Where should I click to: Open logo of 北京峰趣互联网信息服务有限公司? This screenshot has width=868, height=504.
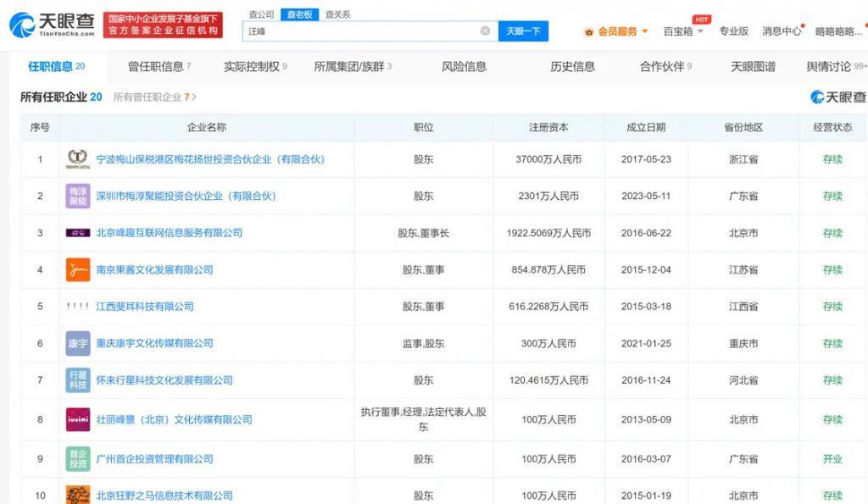pos(78,233)
